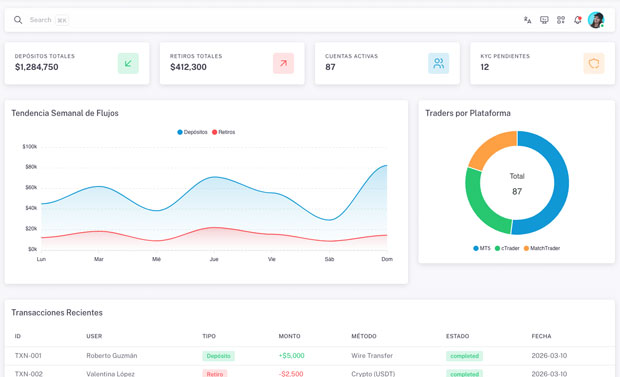Click the red withdrawals arrow icon
620x377 pixels.
[x=283, y=63]
